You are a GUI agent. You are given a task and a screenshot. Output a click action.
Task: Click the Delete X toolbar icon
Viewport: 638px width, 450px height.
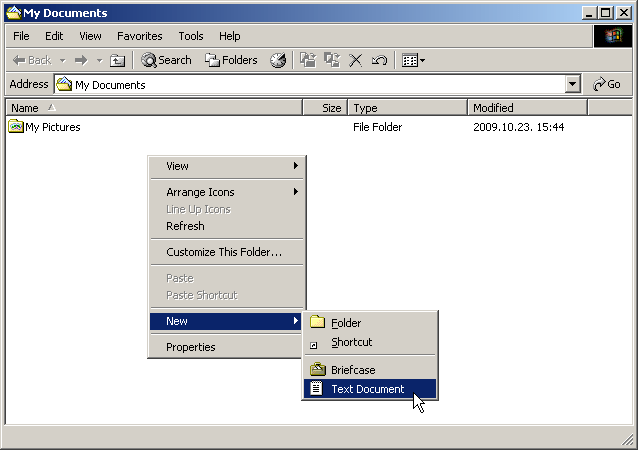(355, 61)
